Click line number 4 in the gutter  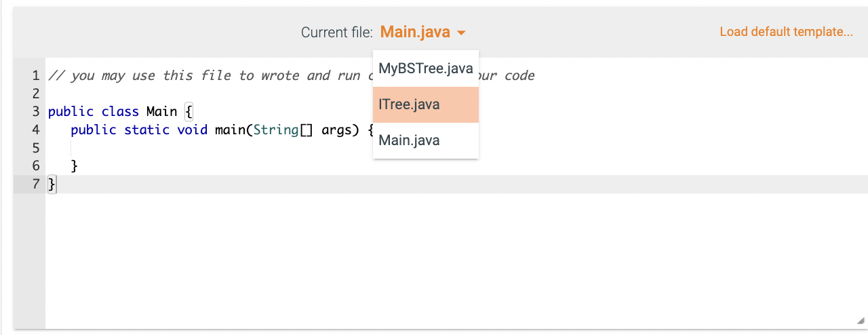[36, 130]
